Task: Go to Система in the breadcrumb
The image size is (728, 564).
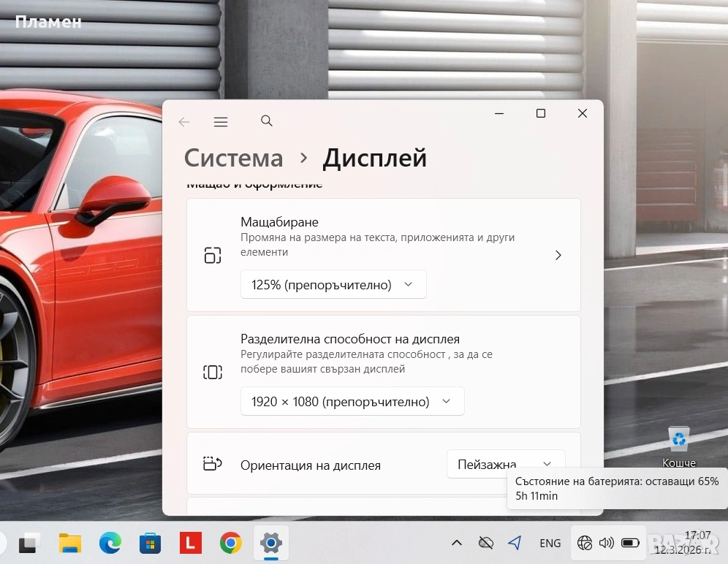Action: click(233, 158)
